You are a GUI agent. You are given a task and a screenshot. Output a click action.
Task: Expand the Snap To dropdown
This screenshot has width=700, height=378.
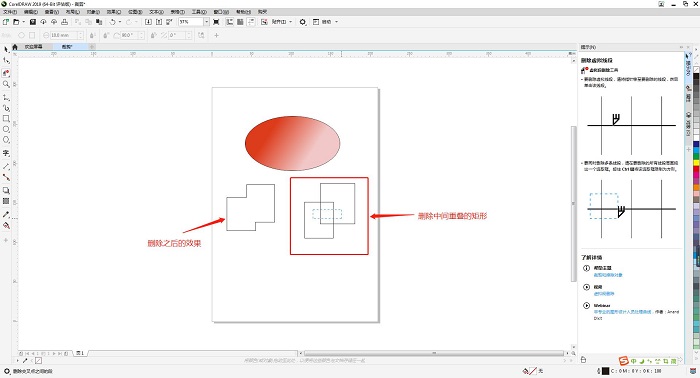[x=282, y=22]
